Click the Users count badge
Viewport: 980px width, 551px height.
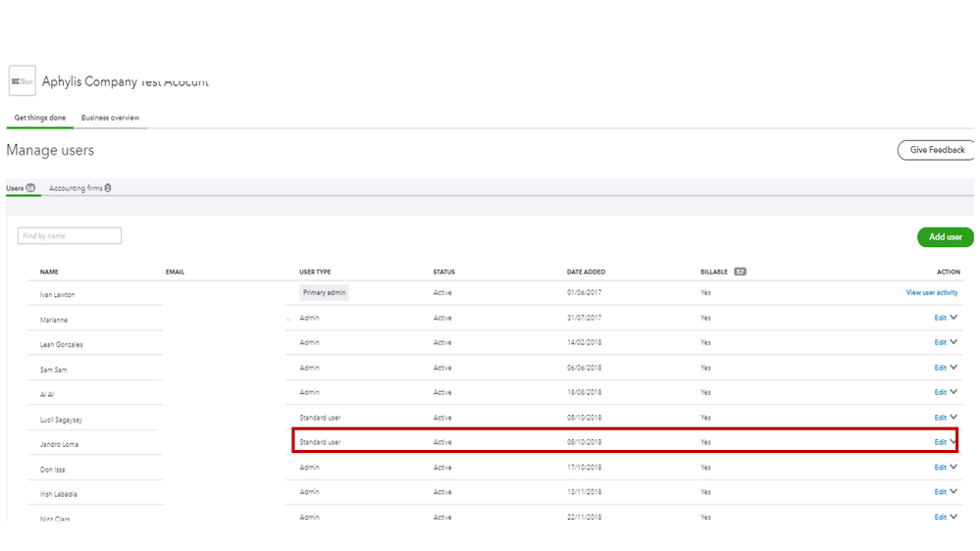click(x=30, y=188)
